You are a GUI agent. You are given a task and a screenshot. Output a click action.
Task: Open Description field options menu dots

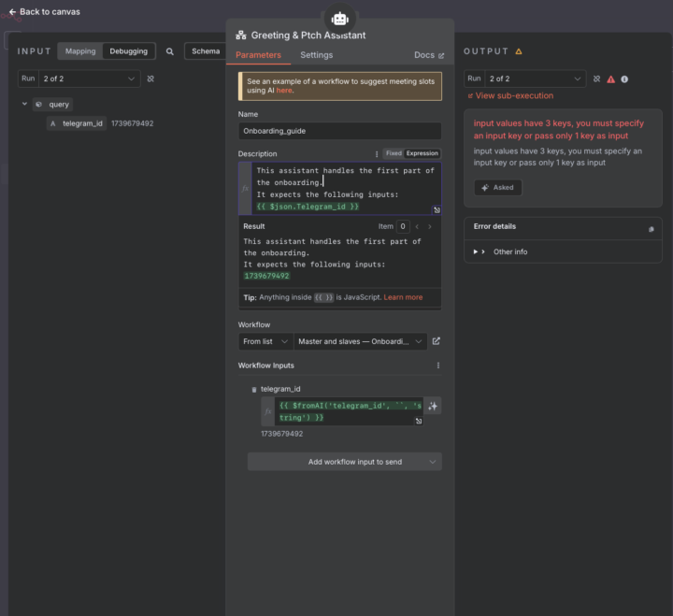pos(377,153)
